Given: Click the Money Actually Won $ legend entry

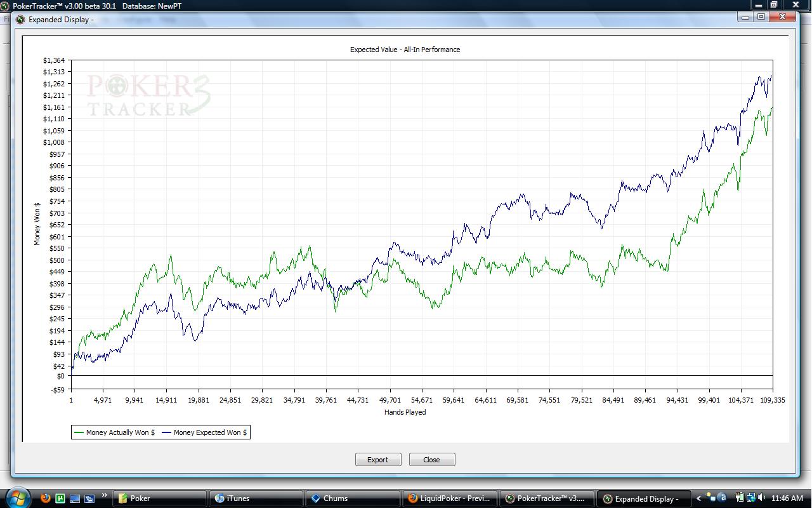Looking at the screenshot, I should [x=114, y=432].
